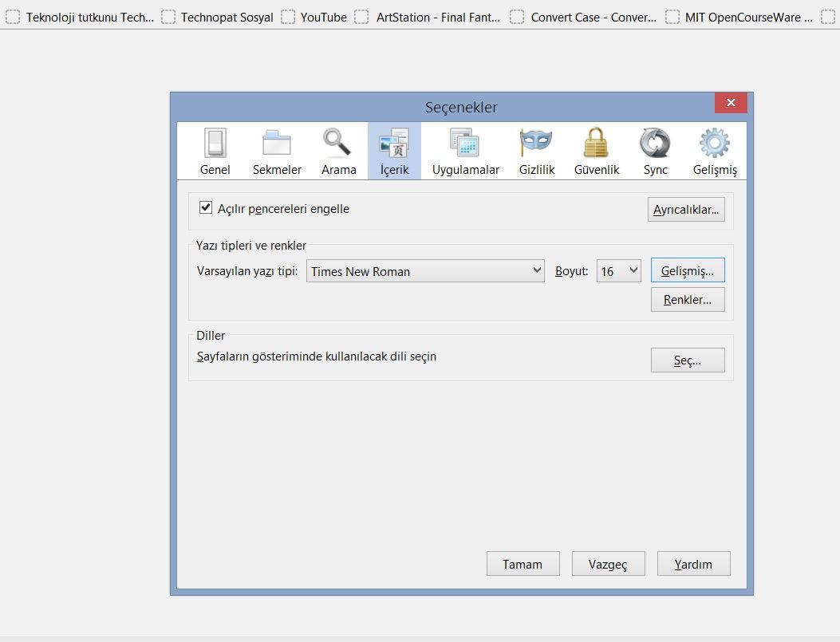Open the Renkler... colors button
The height and width of the screenshot is (642, 840).
coord(688,299)
